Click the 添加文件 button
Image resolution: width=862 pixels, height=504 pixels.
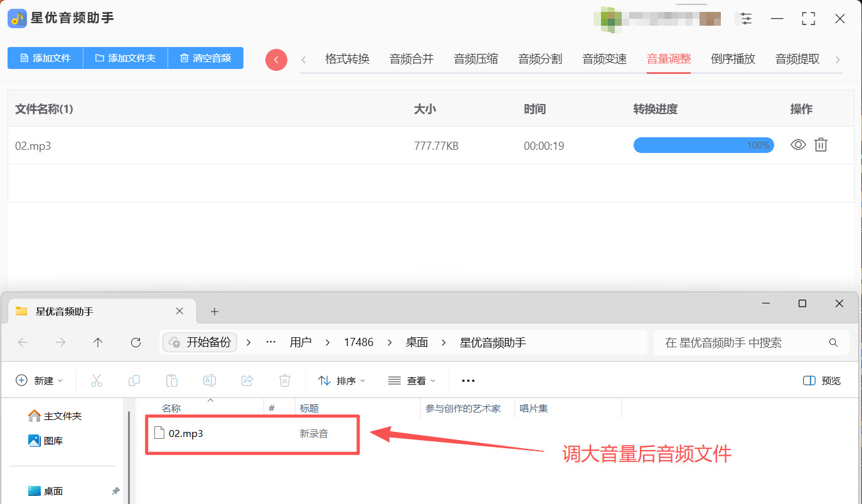[x=45, y=58]
